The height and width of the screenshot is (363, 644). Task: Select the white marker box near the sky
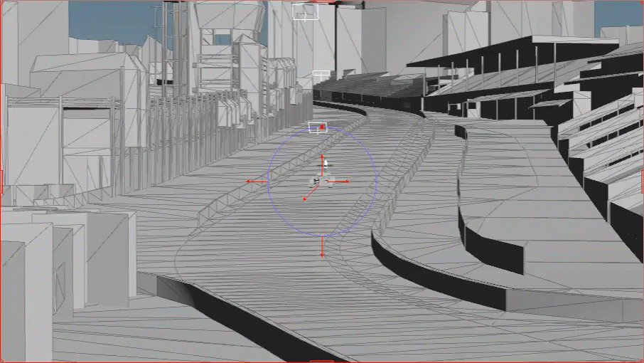[306, 12]
